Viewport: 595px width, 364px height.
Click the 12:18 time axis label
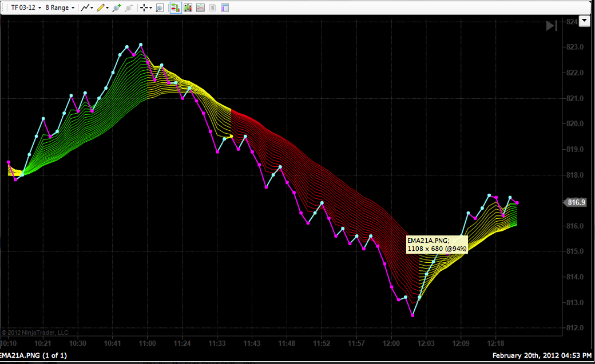[495, 343]
